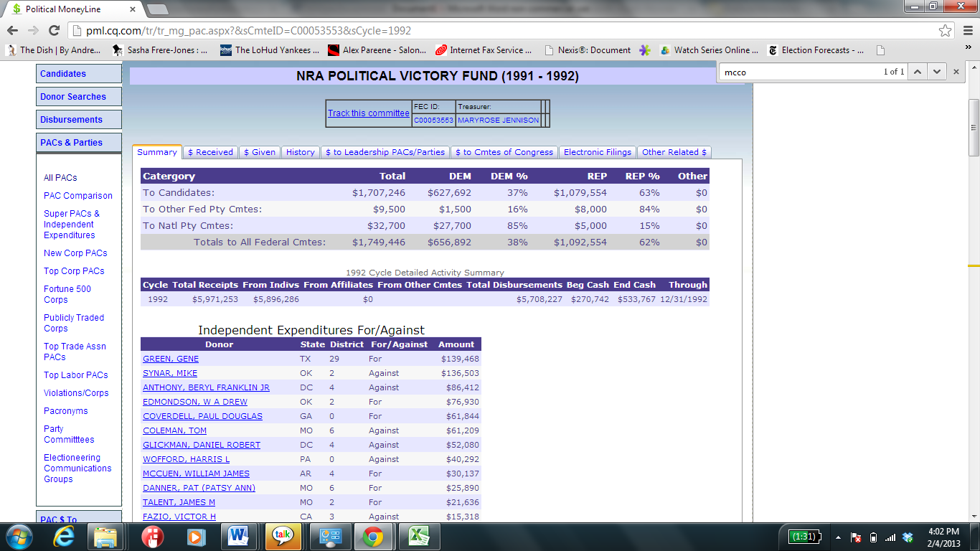The image size is (980, 551).
Task: Open SYNAR, MIKE donor link
Action: (x=170, y=373)
